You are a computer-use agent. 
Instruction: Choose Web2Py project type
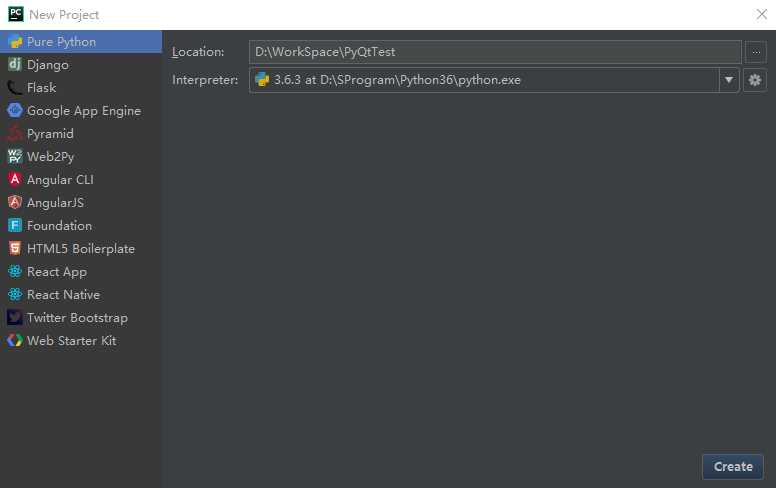click(81, 156)
